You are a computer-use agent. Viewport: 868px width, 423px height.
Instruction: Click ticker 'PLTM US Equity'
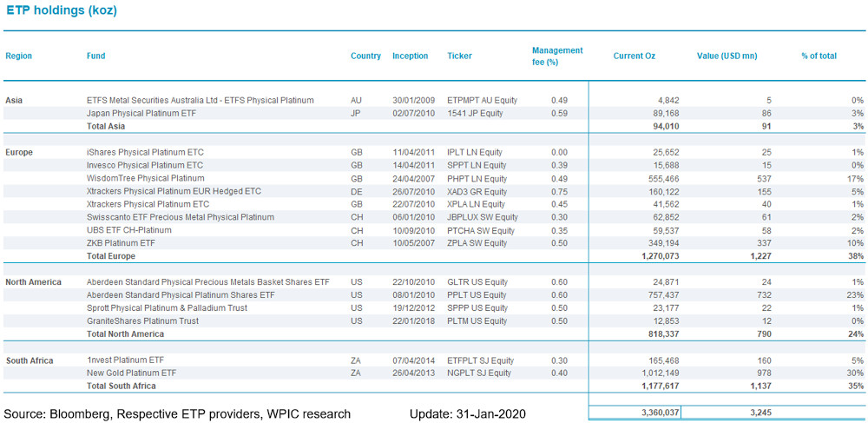pyautogui.click(x=477, y=321)
